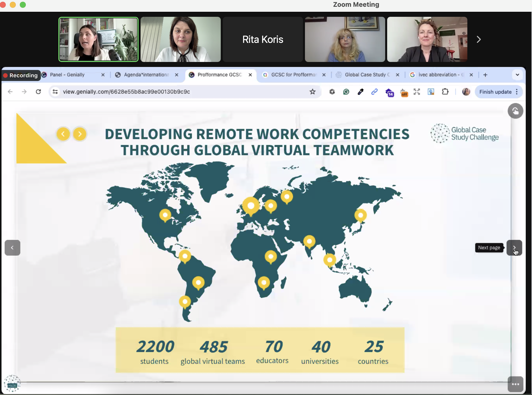Open the eyedropper color picker extension

pyautogui.click(x=360, y=92)
